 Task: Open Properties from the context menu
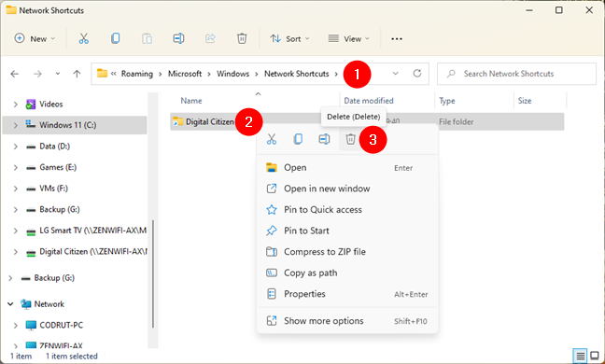tap(347, 294)
